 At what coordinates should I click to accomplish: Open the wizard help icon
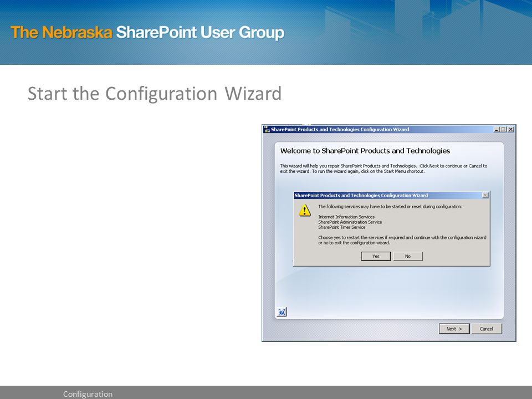coord(282,312)
